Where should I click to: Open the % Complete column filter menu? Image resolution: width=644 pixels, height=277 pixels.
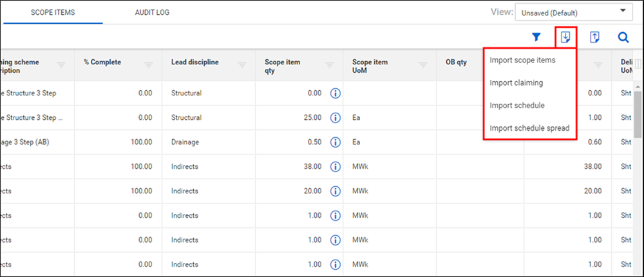pos(148,64)
